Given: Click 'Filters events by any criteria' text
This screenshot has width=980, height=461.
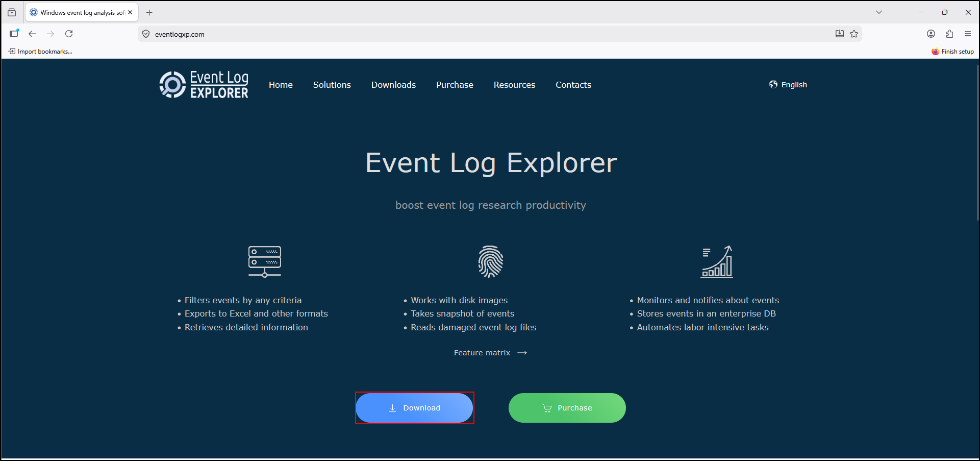Looking at the screenshot, I should point(243,300).
